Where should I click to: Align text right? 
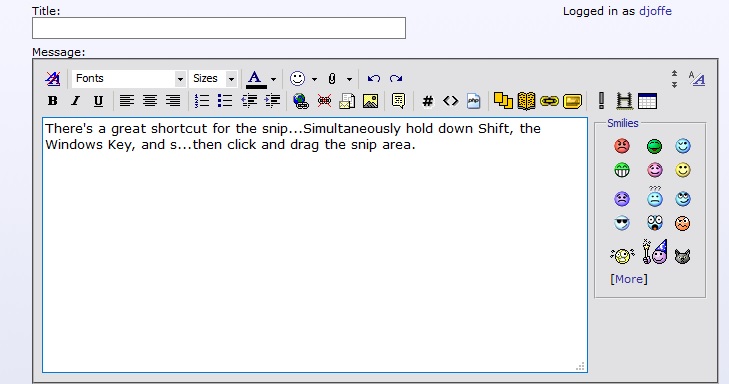coord(173,100)
